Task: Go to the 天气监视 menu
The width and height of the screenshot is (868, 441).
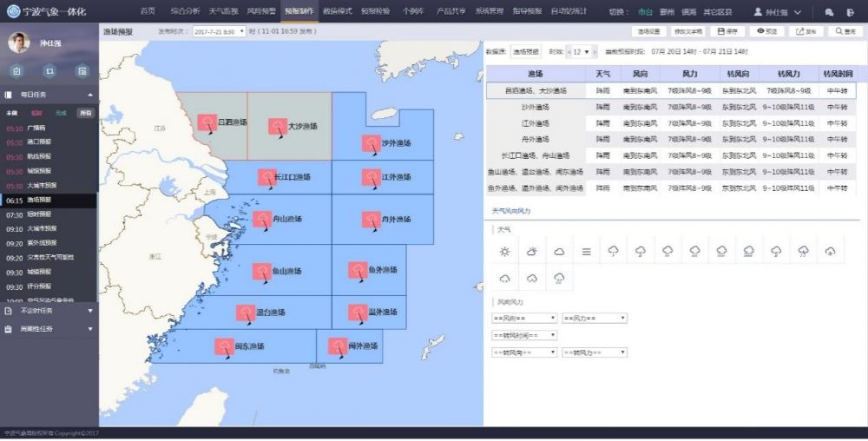Action: click(x=223, y=11)
